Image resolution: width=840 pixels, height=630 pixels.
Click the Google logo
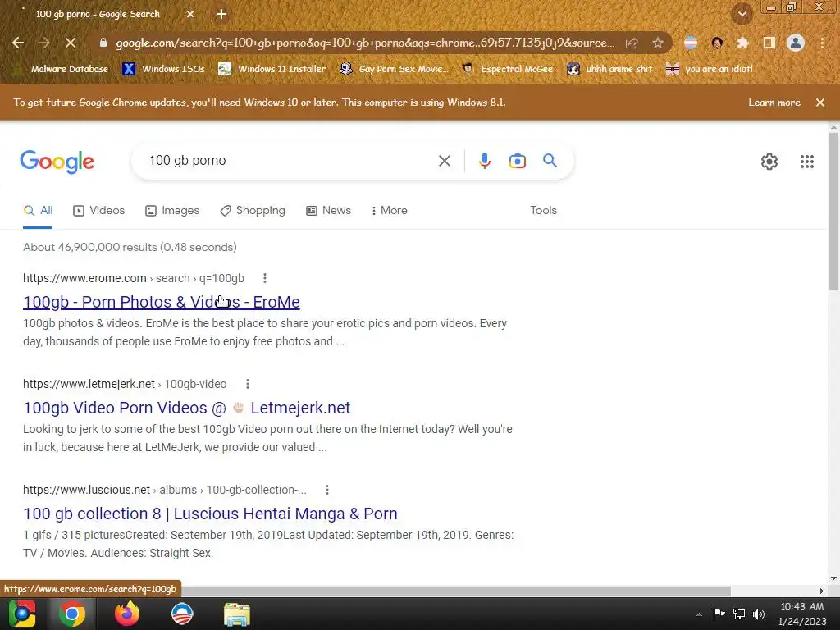click(57, 162)
